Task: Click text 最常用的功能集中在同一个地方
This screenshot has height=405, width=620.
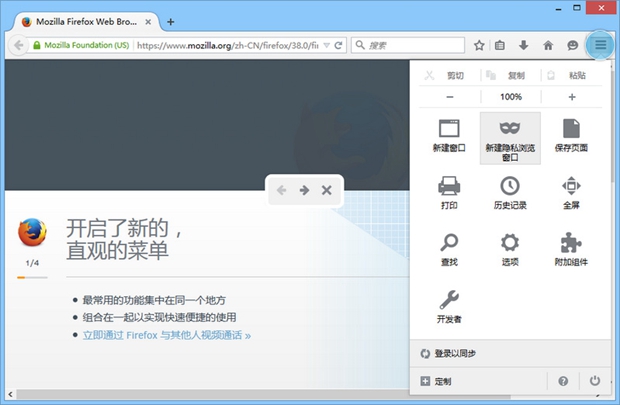Action: click(154, 300)
